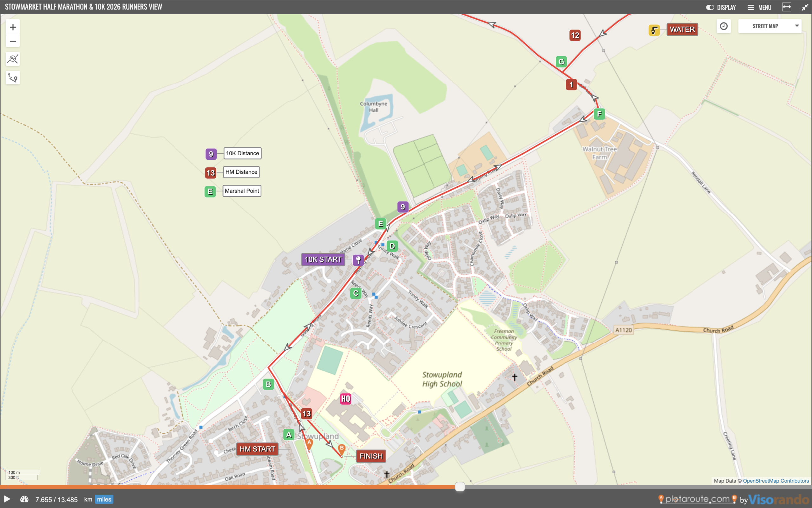Click the green E legend icon
The image size is (812, 508).
coord(210,192)
